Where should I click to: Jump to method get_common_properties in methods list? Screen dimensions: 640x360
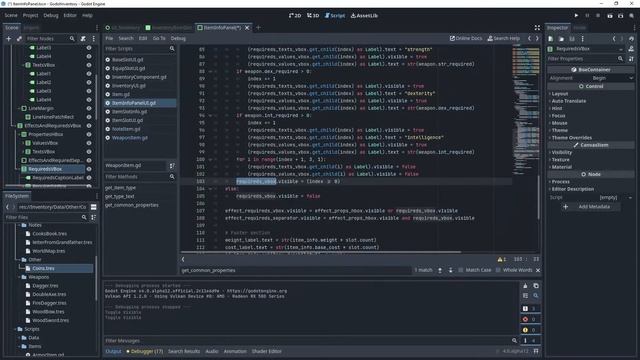(x=131, y=205)
